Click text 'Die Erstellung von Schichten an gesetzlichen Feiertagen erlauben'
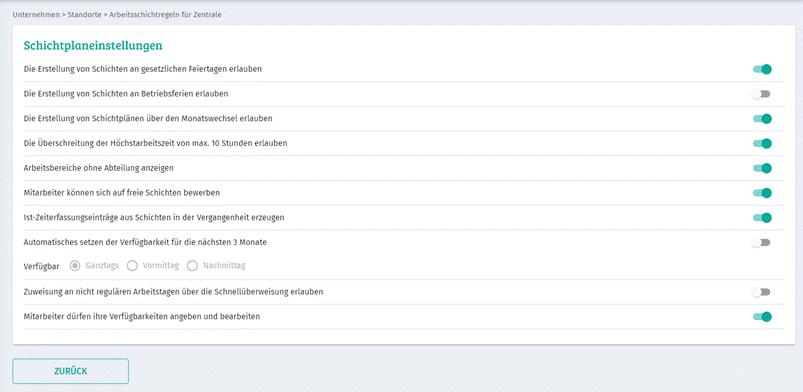 coord(143,69)
